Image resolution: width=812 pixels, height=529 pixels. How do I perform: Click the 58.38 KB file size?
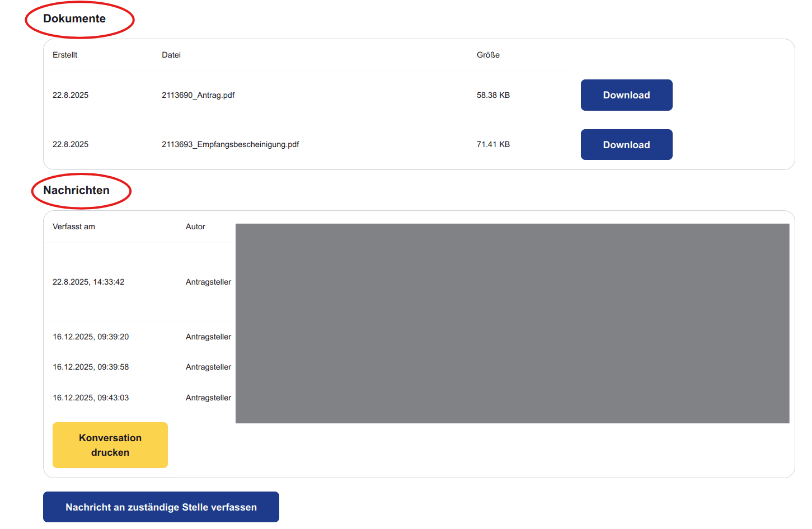pos(493,95)
